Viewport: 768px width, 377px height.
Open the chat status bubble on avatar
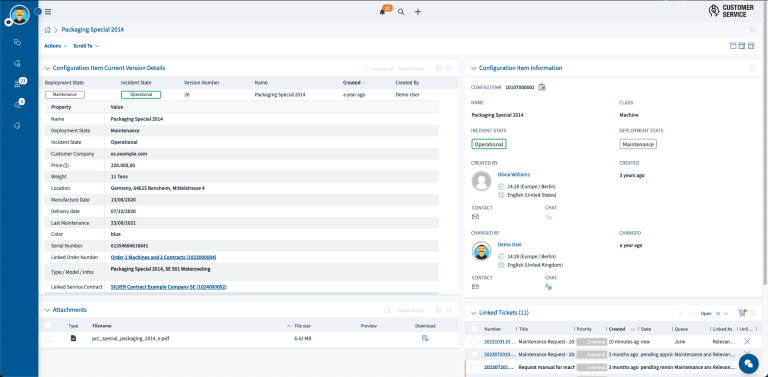pos(8,23)
